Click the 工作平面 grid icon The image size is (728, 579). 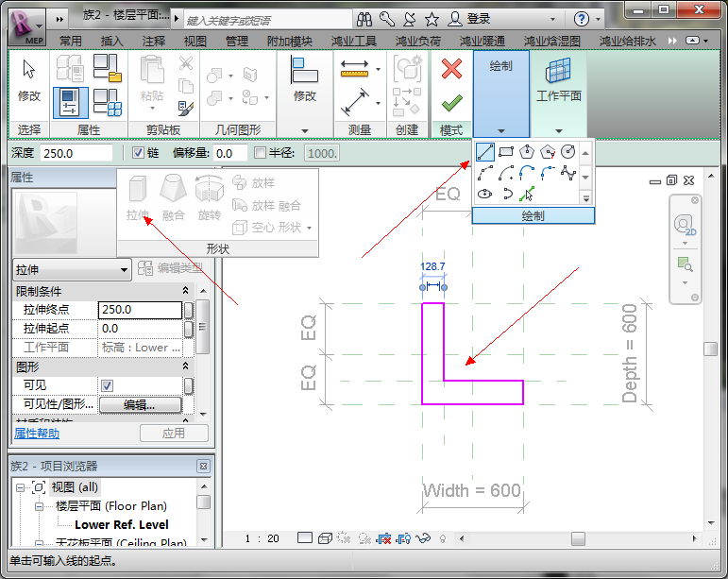click(558, 70)
